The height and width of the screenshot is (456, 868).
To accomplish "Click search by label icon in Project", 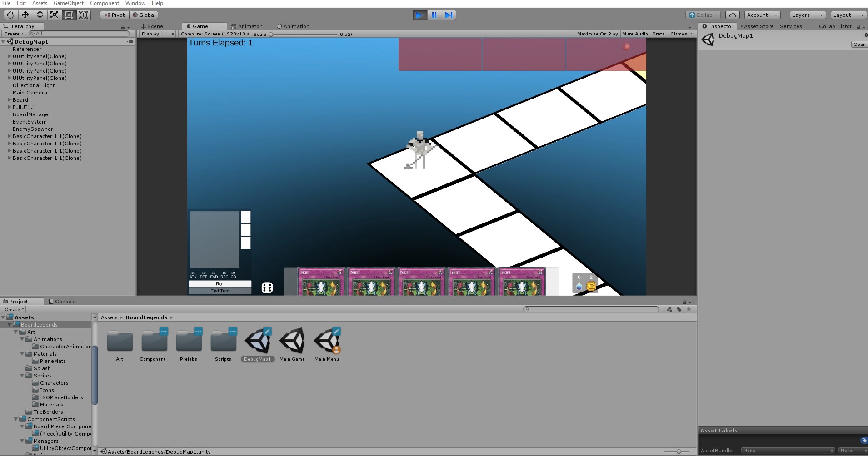I will [x=679, y=309].
